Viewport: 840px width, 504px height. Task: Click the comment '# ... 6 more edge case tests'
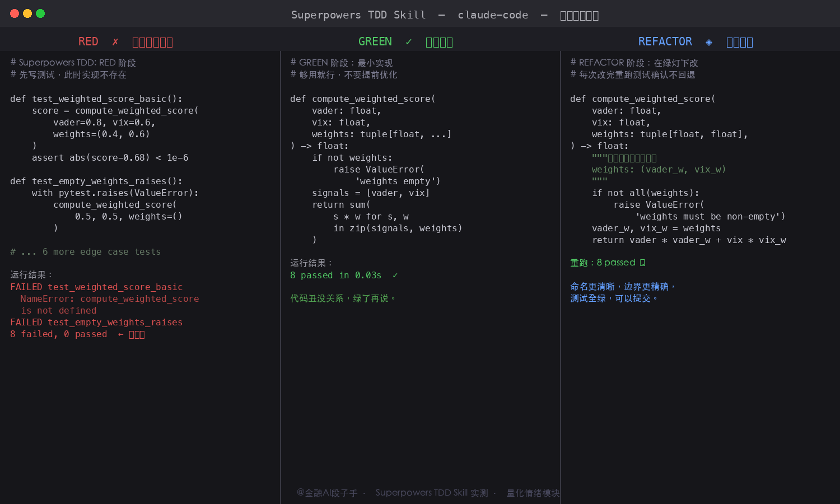pos(86,252)
